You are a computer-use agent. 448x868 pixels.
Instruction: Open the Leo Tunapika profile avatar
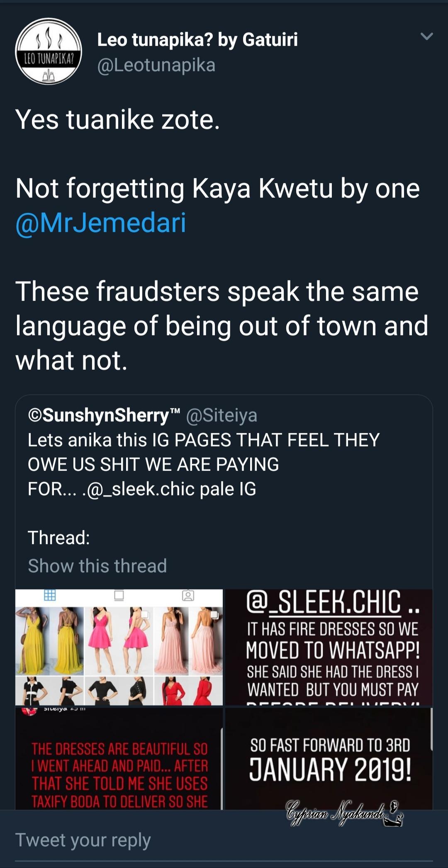click(49, 51)
